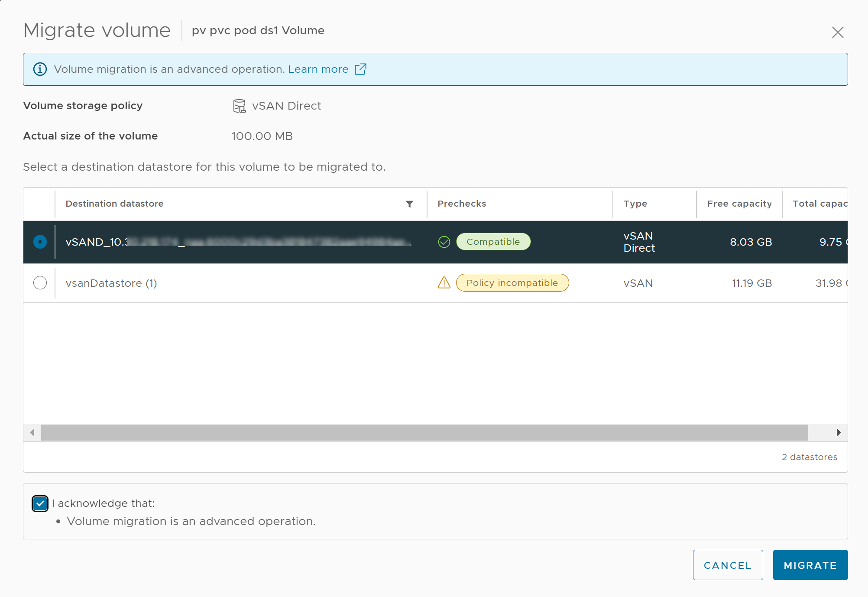Toggle the acknowledgment checkbox

pos(39,503)
